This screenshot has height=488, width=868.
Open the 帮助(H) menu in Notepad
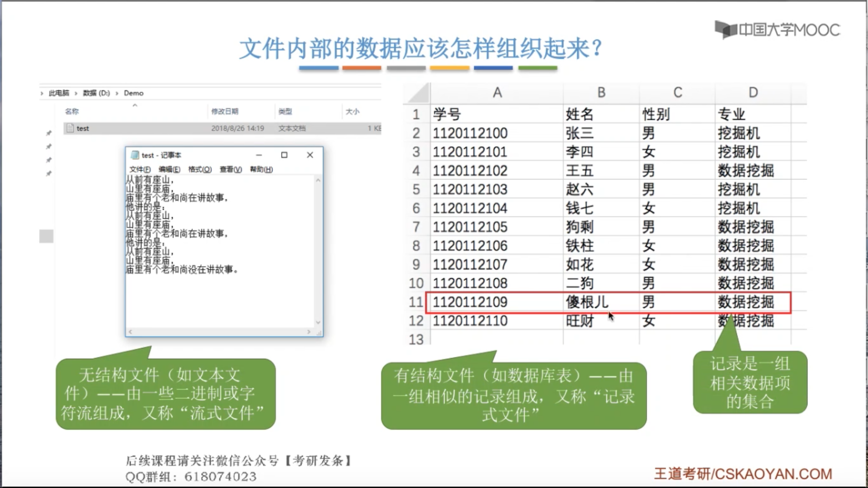(x=261, y=169)
